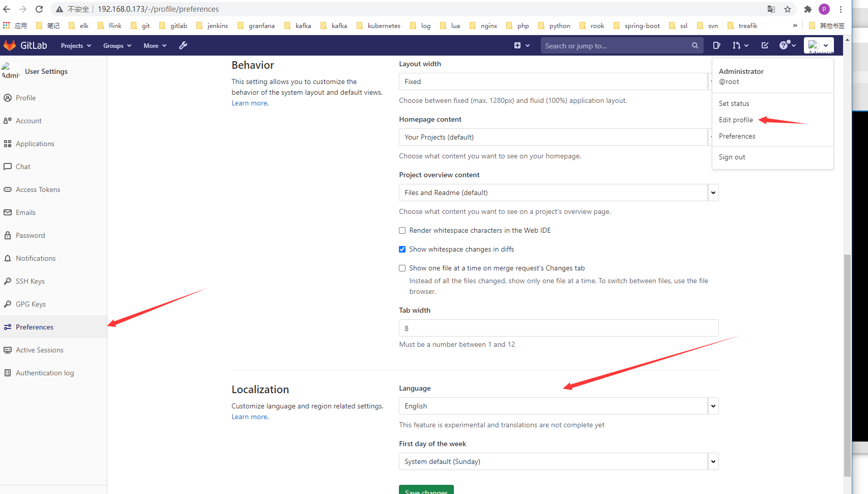Image resolution: width=868 pixels, height=494 pixels.
Task: Open the spring-boot bookmark folder
Action: pos(637,25)
